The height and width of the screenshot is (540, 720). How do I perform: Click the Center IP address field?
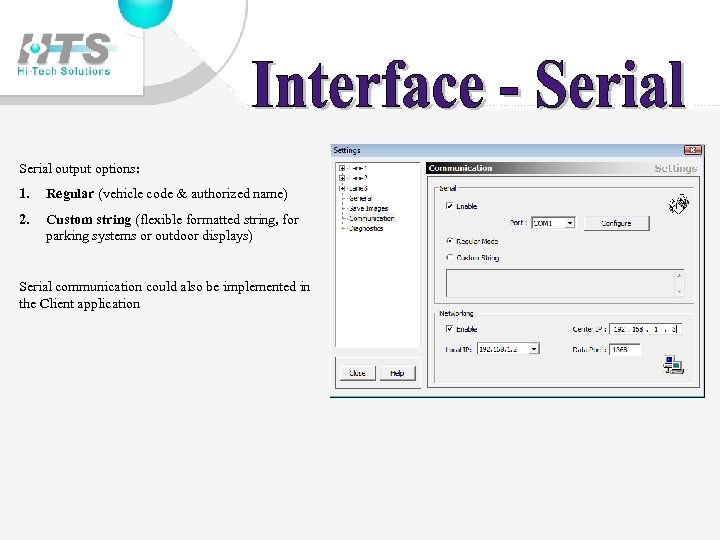645,329
